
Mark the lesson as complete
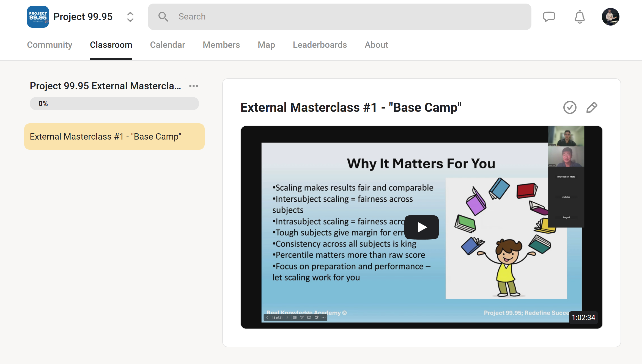pyautogui.click(x=570, y=107)
